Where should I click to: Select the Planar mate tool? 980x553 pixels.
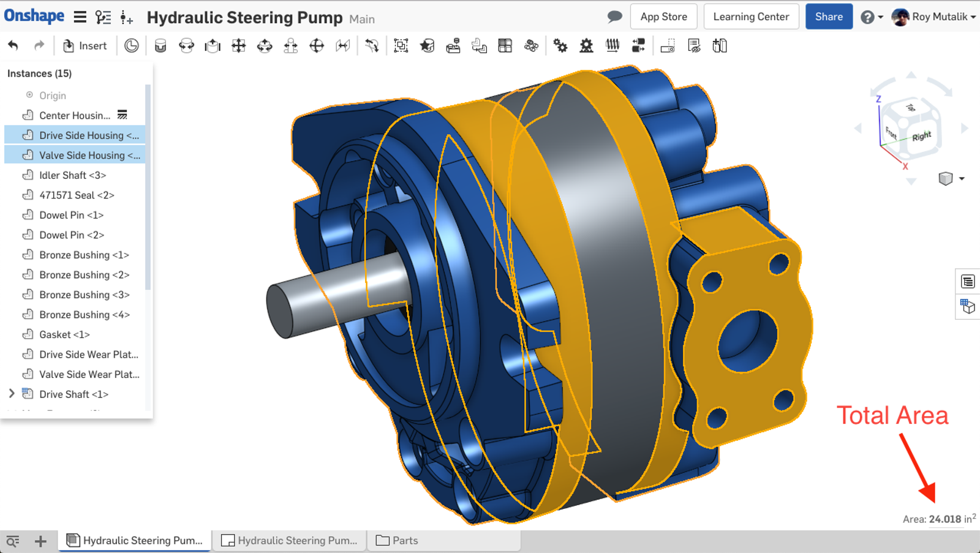238,46
